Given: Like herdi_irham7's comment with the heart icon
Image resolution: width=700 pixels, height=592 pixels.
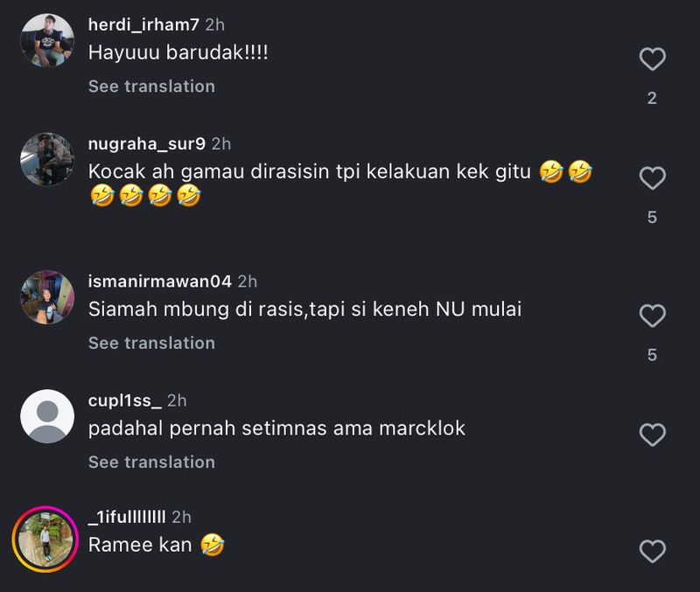Looking at the screenshot, I should (651, 59).
